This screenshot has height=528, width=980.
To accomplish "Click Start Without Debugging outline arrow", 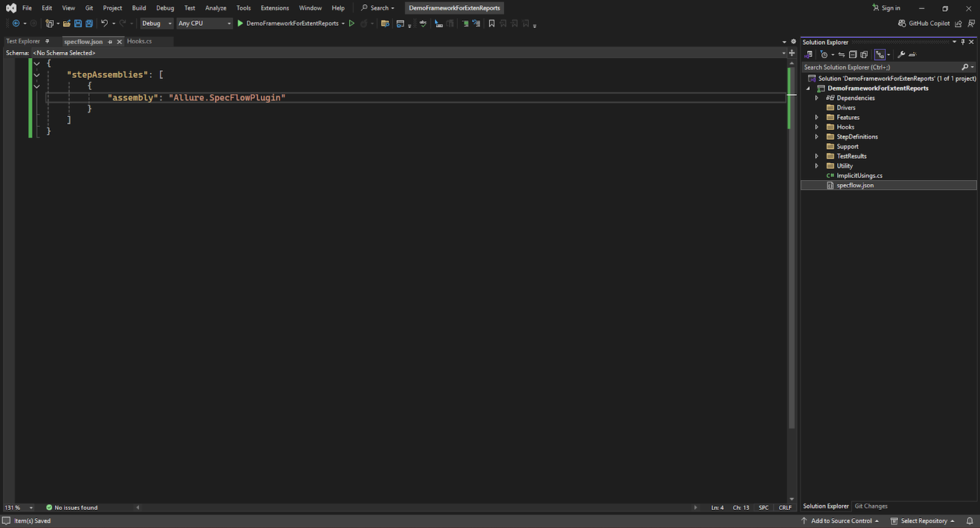I will (352, 23).
